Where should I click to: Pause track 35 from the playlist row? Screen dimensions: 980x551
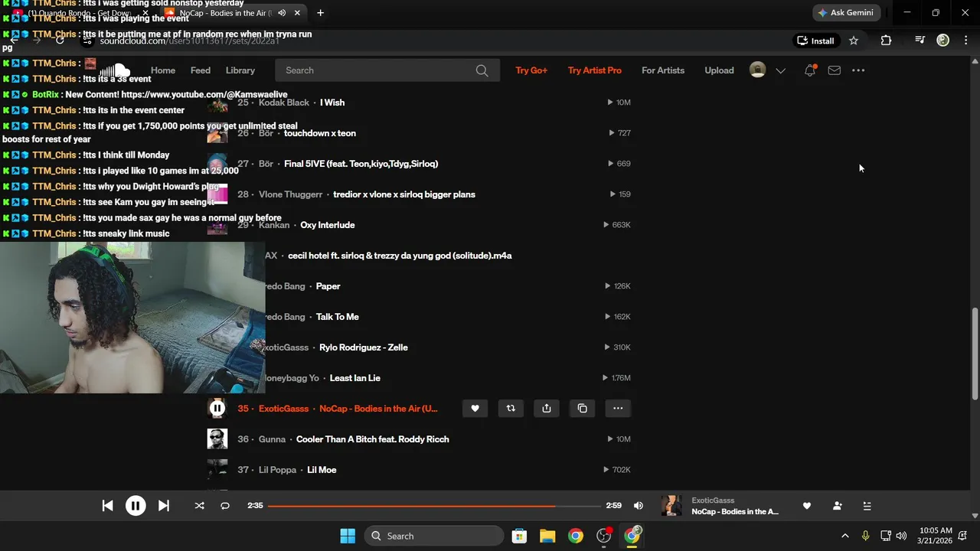click(217, 409)
